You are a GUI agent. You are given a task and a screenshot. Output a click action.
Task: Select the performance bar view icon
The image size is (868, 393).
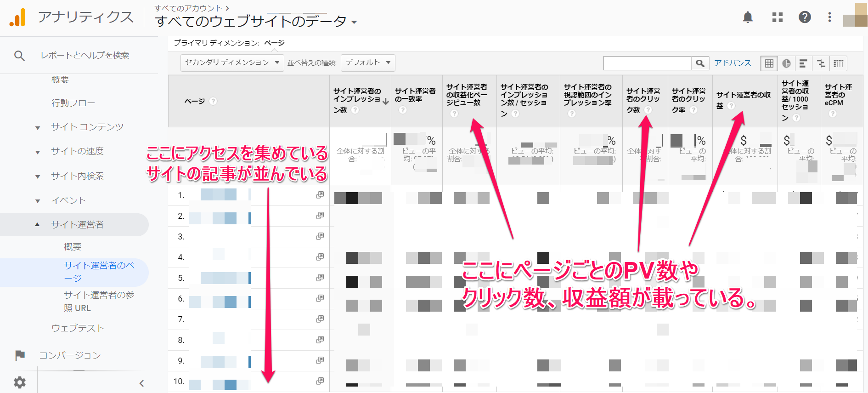click(x=803, y=63)
